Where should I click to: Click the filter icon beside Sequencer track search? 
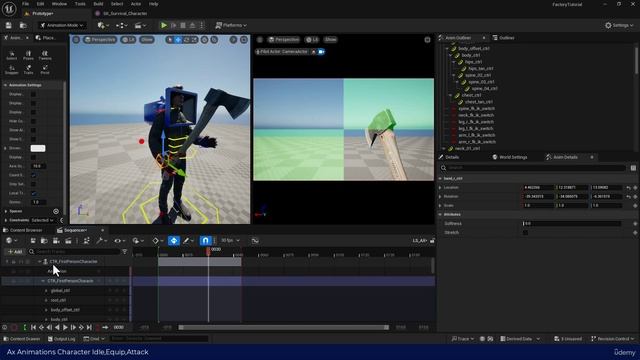coord(125,251)
